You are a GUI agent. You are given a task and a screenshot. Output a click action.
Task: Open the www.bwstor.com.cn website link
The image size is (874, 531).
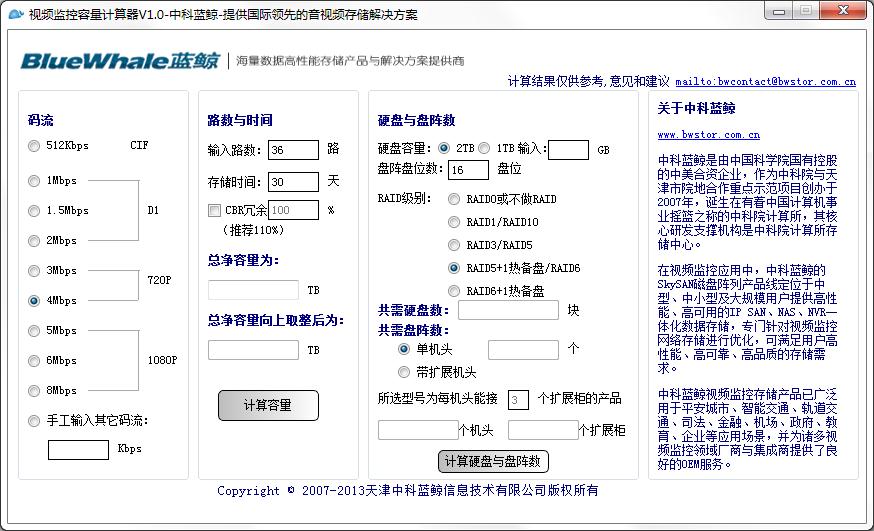[x=708, y=134]
